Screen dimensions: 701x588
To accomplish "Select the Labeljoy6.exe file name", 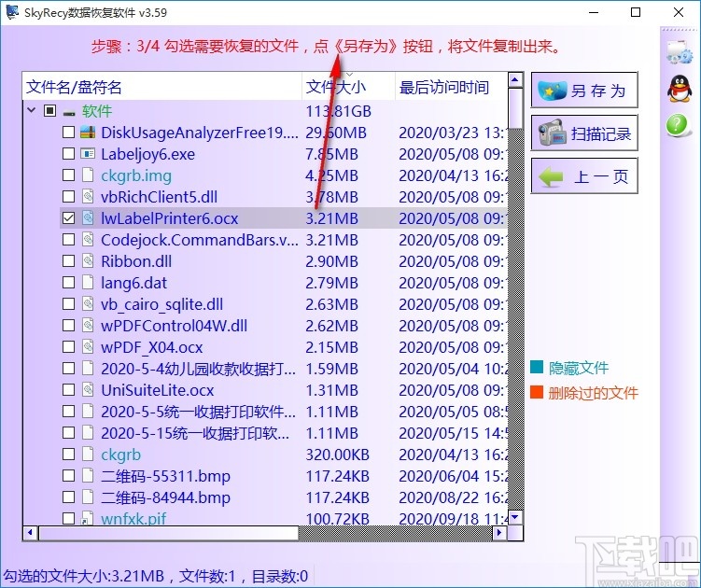I will pos(148,154).
